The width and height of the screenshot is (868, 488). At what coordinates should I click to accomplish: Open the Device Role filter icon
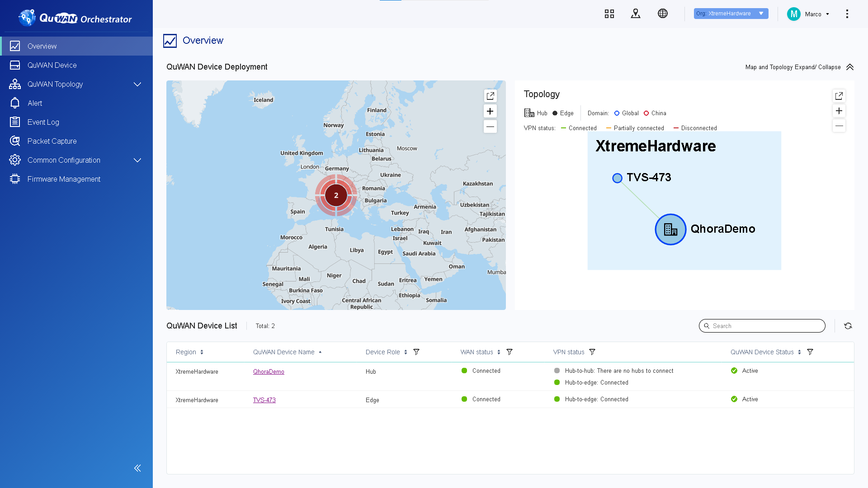pyautogui.click(x=416, y=352)
